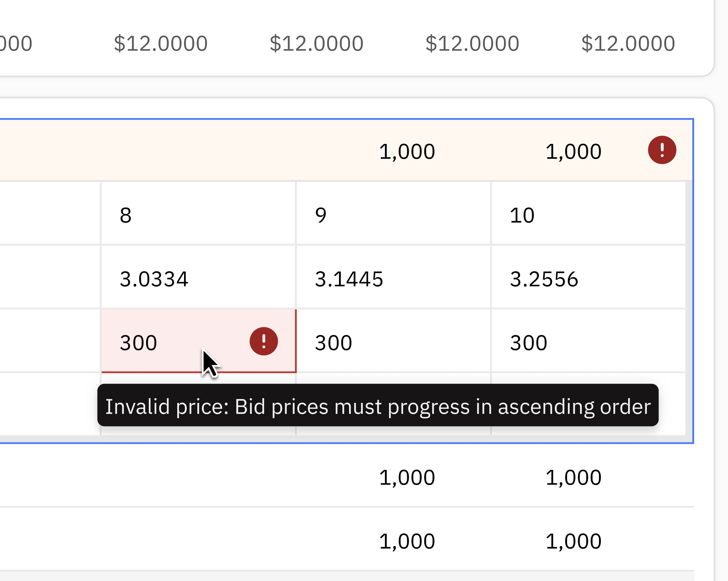Click the error icon in the highlighted row
The width and height of the screenshot is (728, 581).
[662, 150]
